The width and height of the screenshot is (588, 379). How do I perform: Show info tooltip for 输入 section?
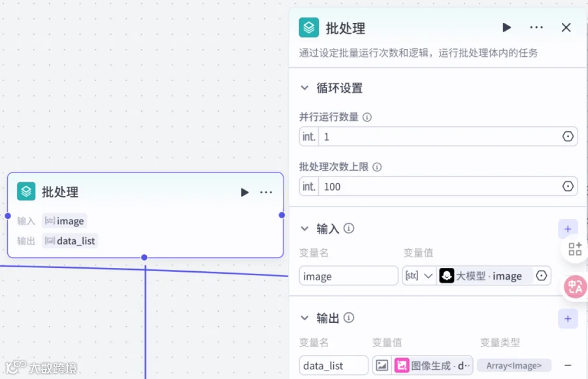point(349,228)
